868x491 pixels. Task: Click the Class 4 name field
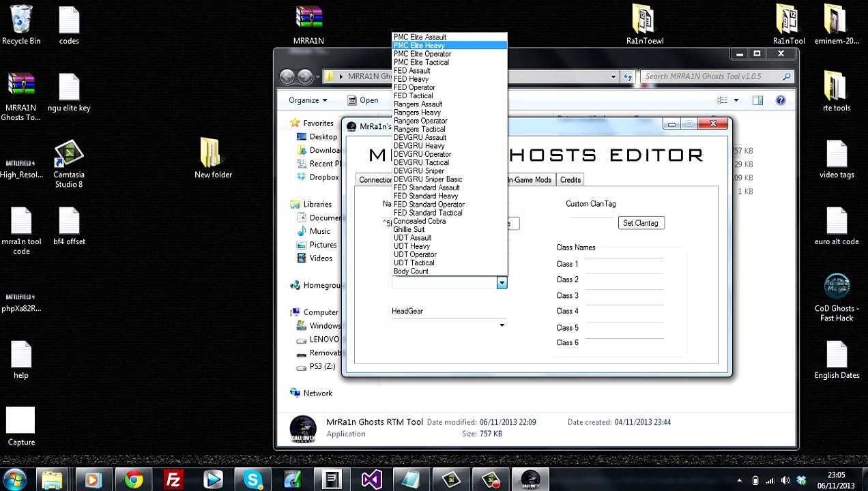(624, 310)
